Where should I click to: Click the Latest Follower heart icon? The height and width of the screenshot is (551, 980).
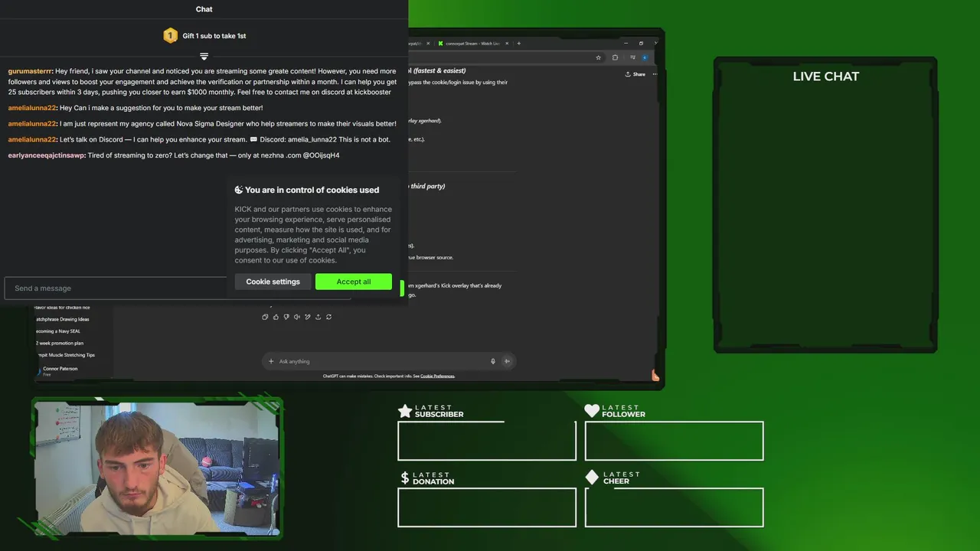(592, 411)
